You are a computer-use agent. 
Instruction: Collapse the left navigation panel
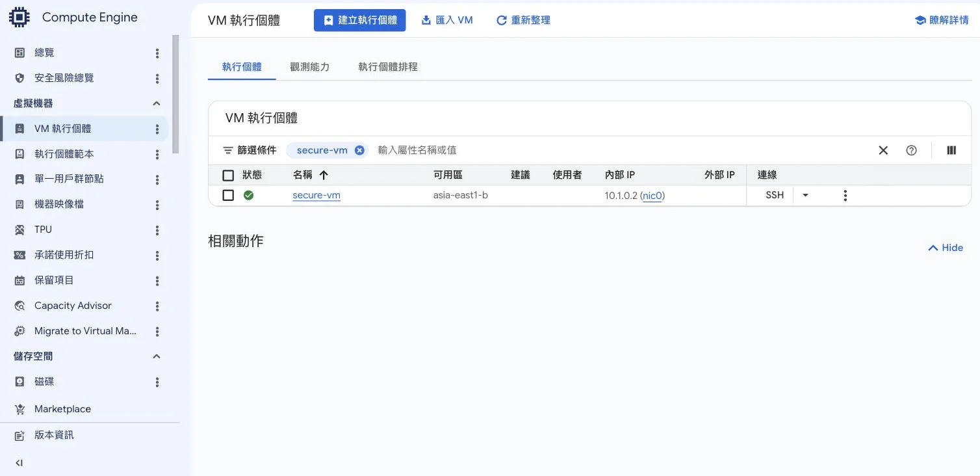(x=19, y=463)
